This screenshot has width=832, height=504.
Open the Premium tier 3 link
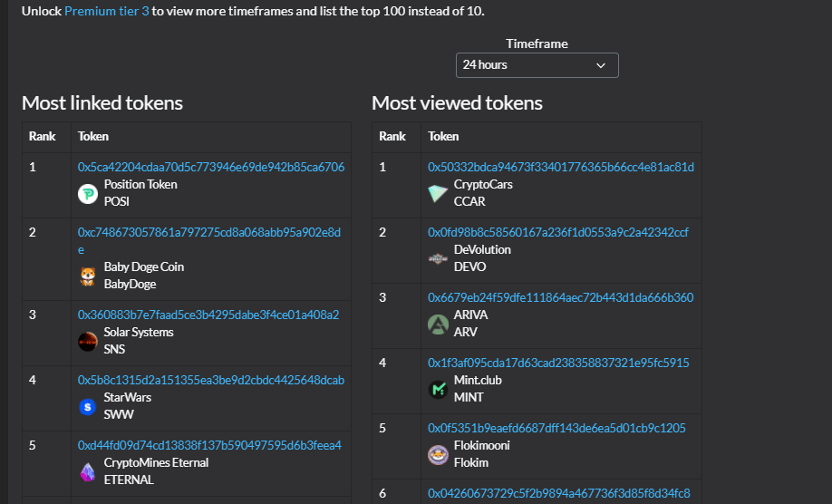tap(107, 11)
